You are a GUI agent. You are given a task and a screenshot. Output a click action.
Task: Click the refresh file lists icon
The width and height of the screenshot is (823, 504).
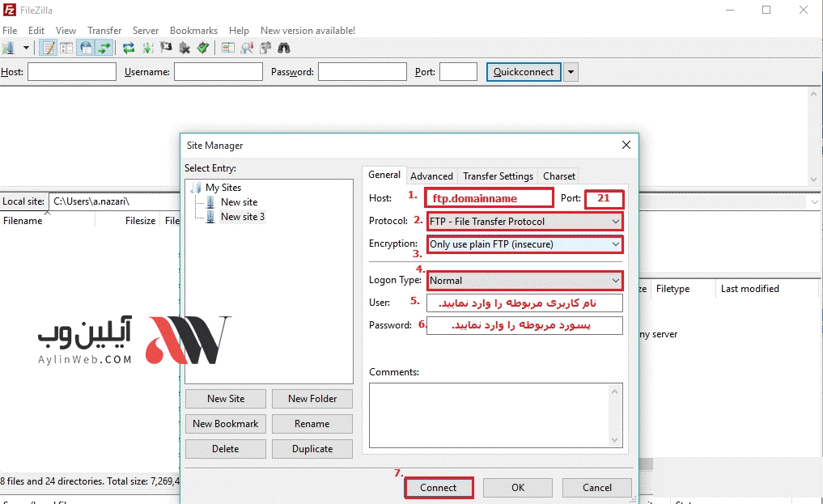(x=129, y=49)
